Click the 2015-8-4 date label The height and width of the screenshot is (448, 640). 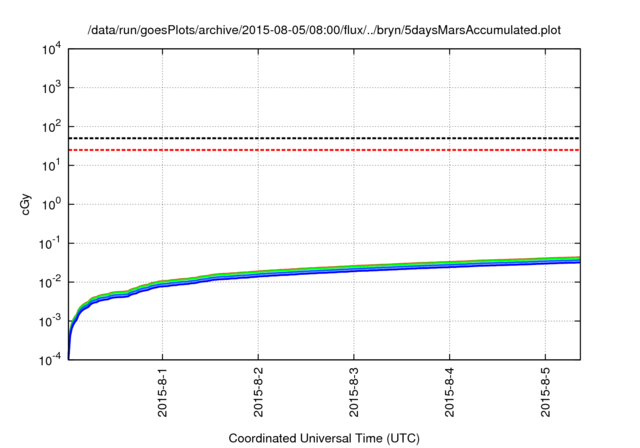[449, 392]
